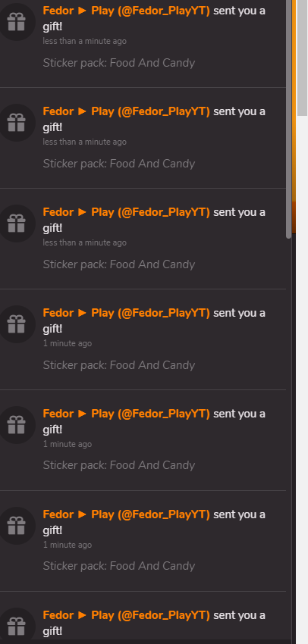Click the gift icon of the sixth notification
The width and height of the screenshot is (308, 644).
tap(17, 526)
